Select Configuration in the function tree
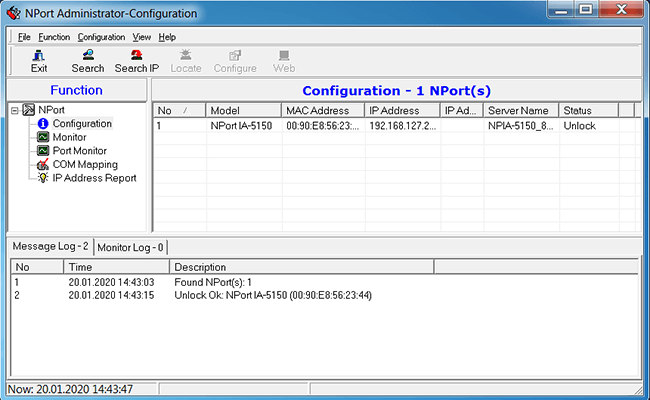The width and height of the screenshot is (650, 400). [x=82, y=124]
